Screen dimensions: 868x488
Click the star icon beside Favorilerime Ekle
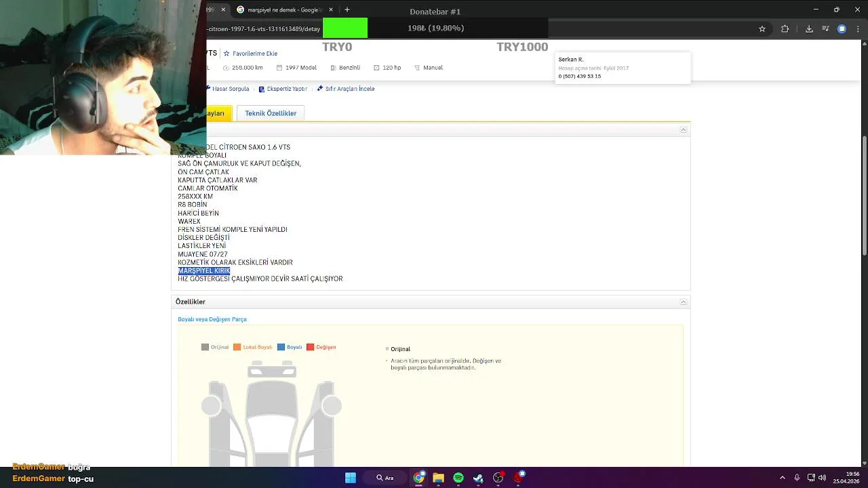pos(226,54)
